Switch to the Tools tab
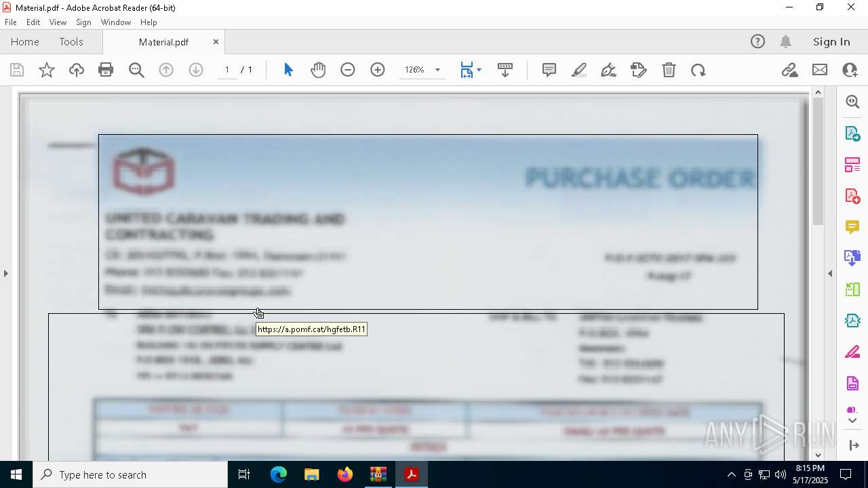 [x=71, y=41]
